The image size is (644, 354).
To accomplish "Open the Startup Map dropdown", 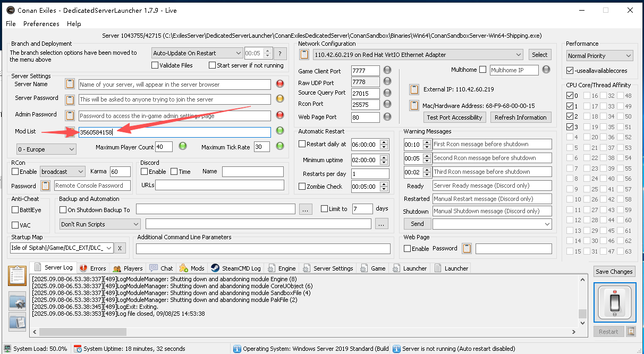I will tap(62, 248).
